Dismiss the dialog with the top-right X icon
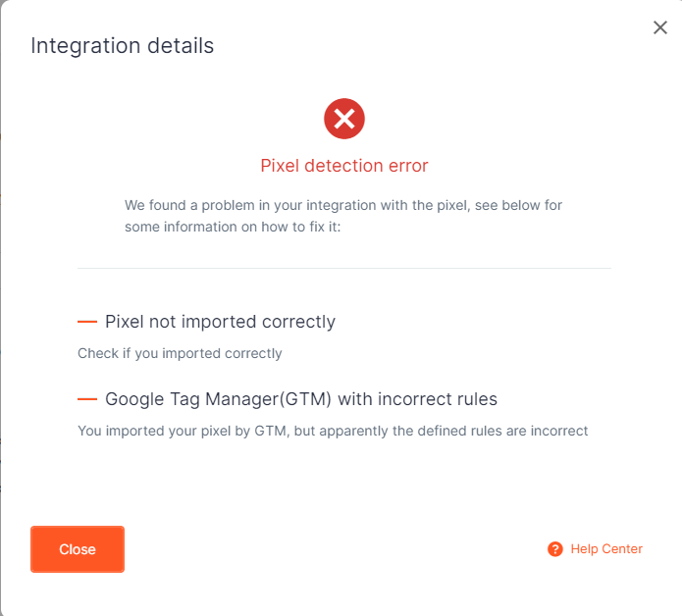The image size is (682, 616). [x=660, y=27]
